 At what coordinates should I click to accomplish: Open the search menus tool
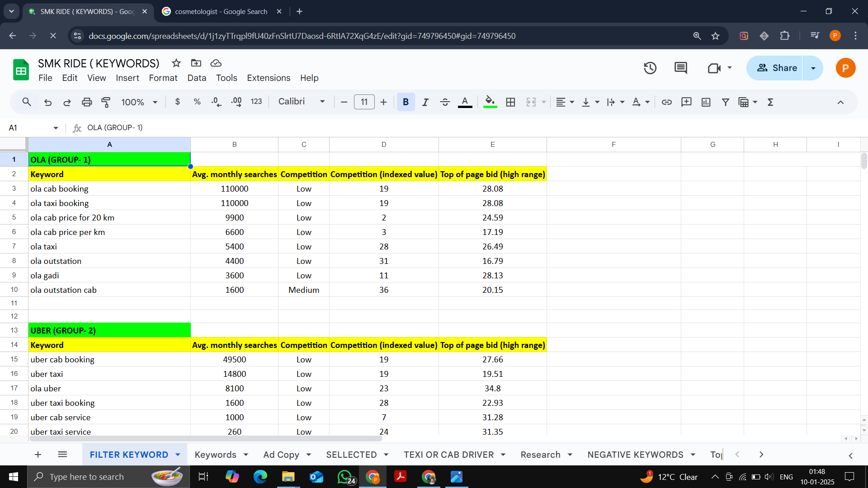(27, 102)
